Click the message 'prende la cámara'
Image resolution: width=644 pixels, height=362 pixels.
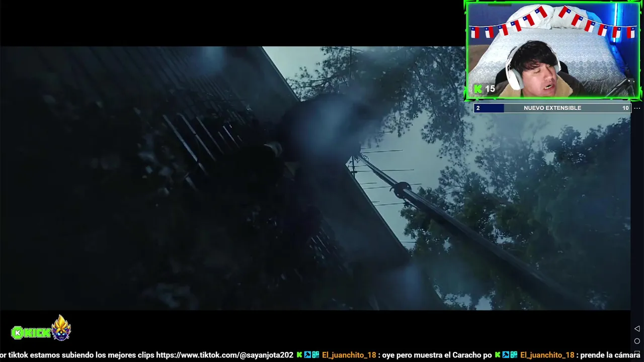tap(610, 355)
